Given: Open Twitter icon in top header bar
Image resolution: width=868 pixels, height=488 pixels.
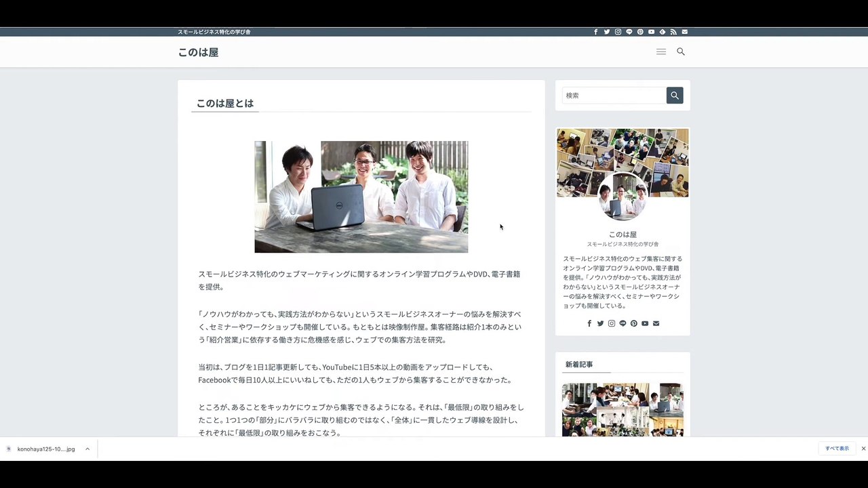Looking at the screenshot, I should click(607, 32).
